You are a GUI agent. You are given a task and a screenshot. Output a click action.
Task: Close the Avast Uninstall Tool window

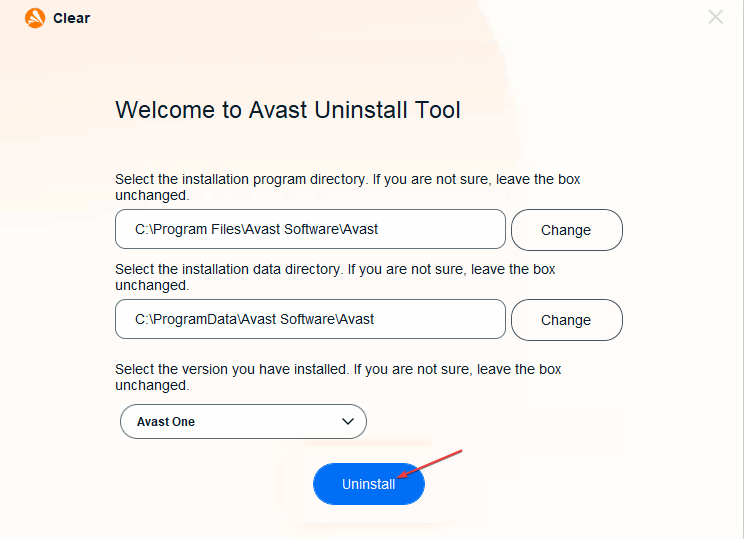click(x=715, y=17)
